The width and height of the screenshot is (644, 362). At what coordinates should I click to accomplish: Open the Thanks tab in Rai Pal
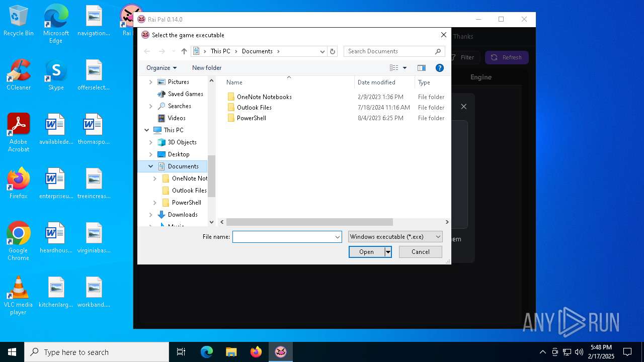463,36
